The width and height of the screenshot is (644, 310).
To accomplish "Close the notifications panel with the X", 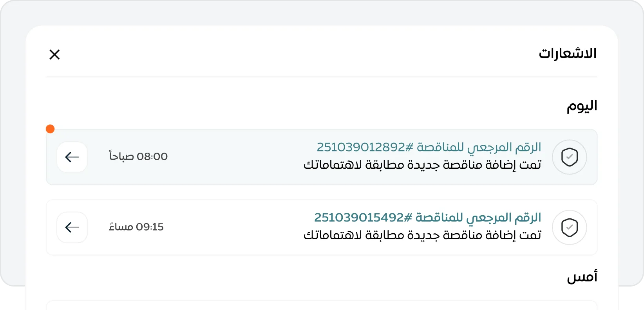I will (x=54, y=54).
